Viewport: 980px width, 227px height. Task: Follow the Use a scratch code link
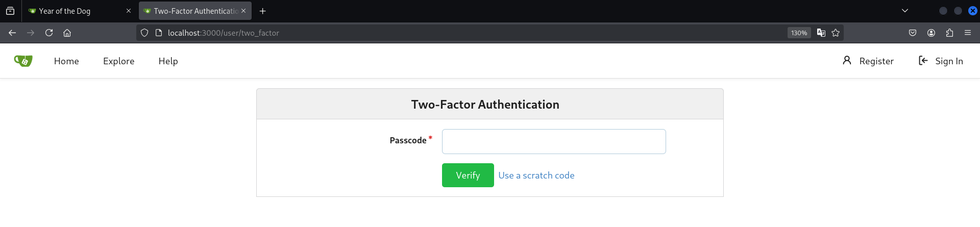(x=536, y=175)
